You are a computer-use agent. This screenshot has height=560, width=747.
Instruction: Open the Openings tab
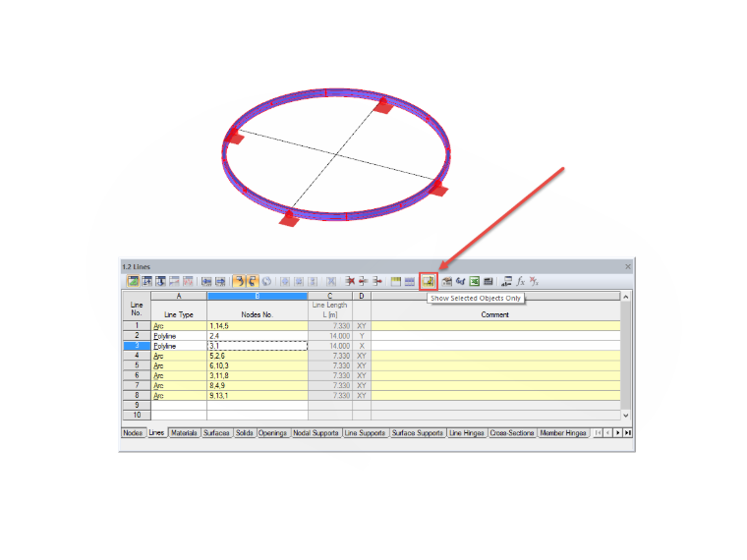(273, 433)
